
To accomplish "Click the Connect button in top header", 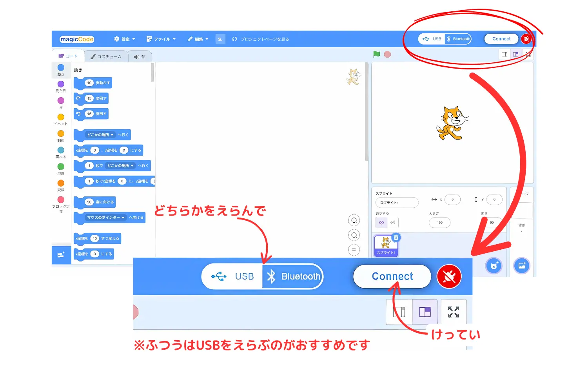I will pos(501,39).
